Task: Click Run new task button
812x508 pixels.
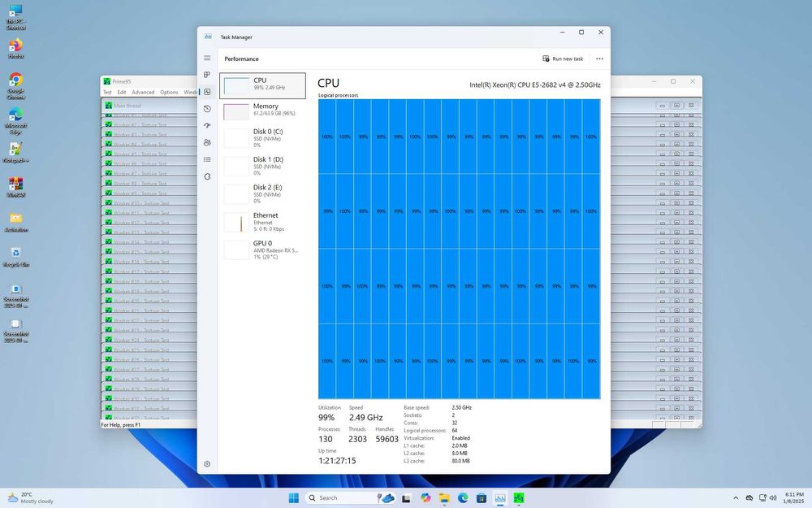Action: tap(563, 59)
